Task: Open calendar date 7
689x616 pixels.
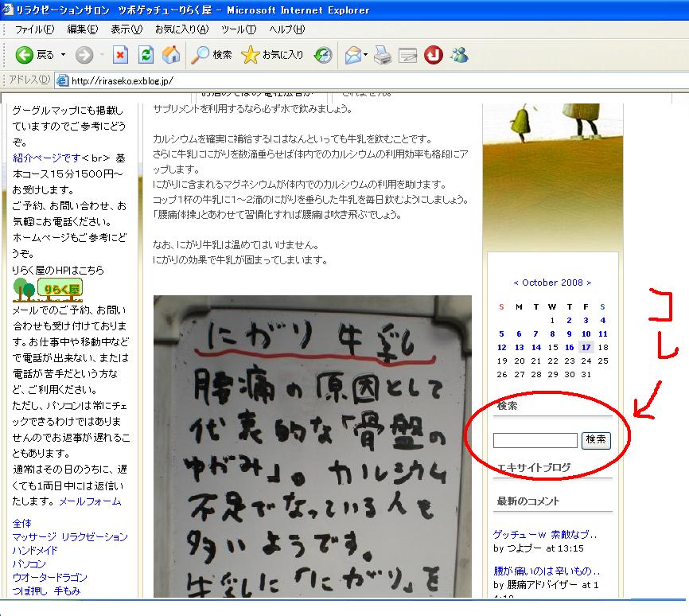Action: click(x=535, y=333)
